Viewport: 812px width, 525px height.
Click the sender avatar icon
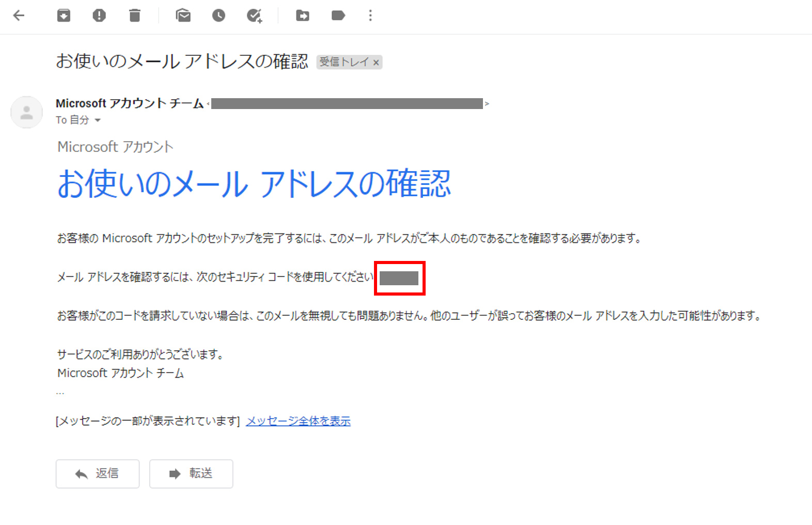click(x=26, y=112)
